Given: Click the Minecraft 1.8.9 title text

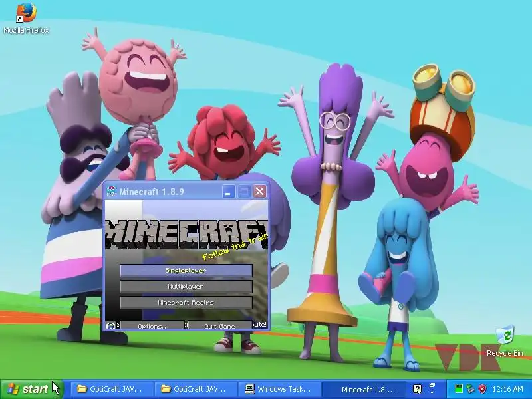Looking at the screenshot, I should pyautogui.click(x=152, y=192).
